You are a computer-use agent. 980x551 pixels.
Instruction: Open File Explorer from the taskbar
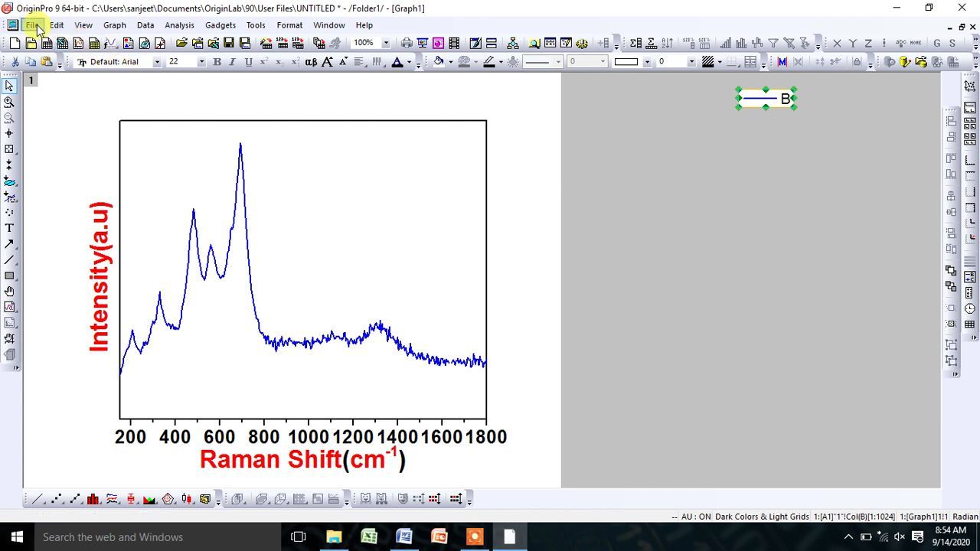tap(334, 537)
